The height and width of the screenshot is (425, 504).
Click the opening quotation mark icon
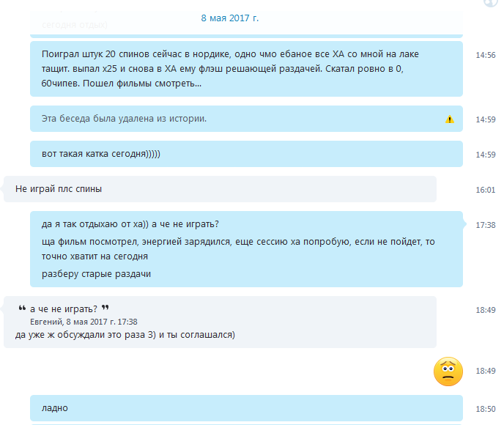22,308
